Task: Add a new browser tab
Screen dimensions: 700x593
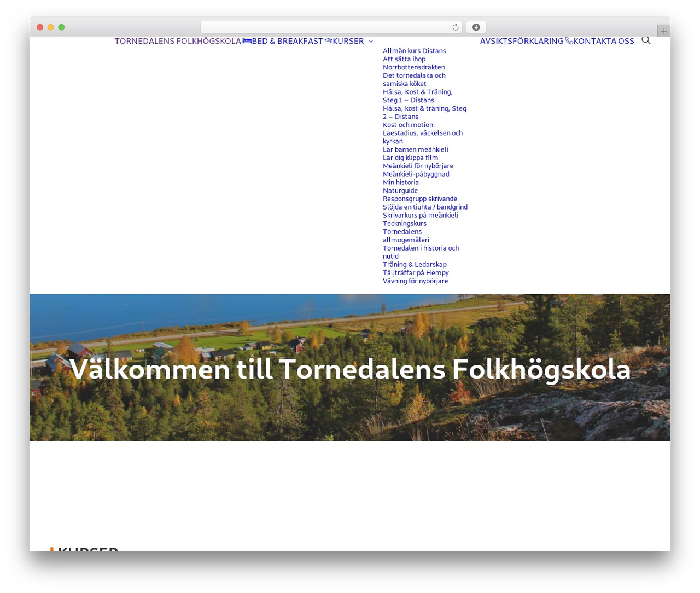Action: (x=663, y=31)
